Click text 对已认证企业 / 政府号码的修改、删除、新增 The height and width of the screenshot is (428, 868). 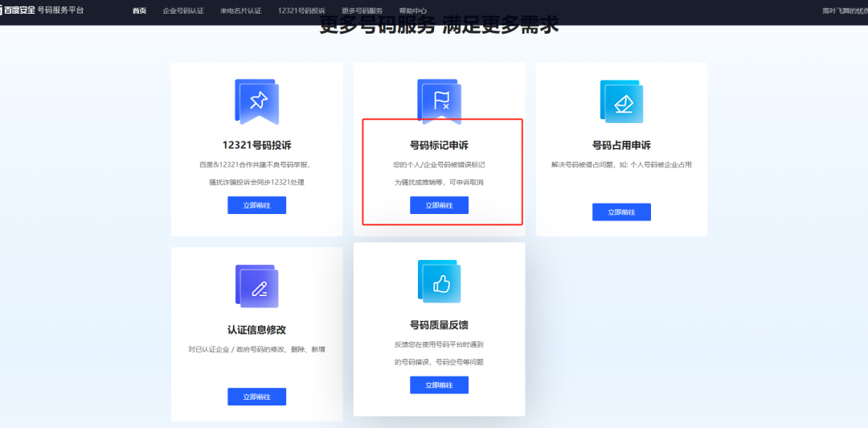pyautogui.click(x=257, y=349)
